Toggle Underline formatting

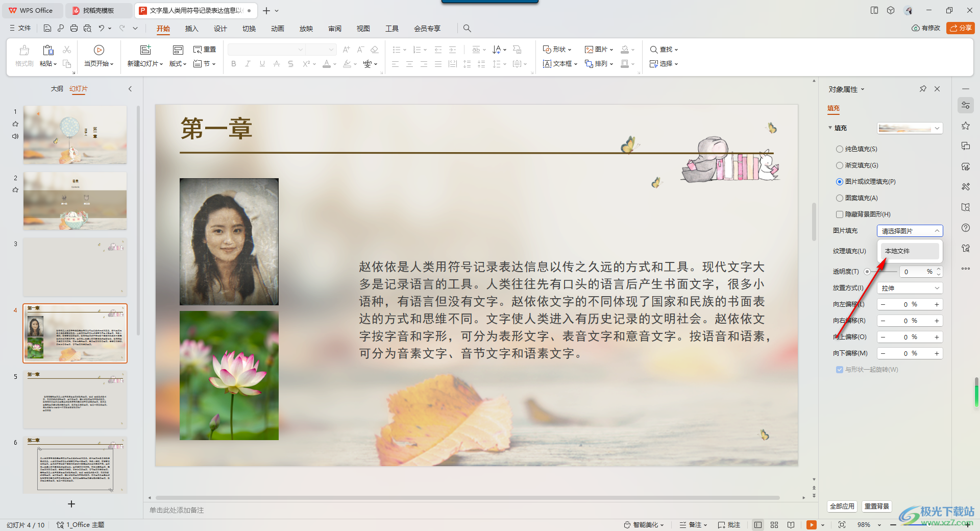point(262,64)
